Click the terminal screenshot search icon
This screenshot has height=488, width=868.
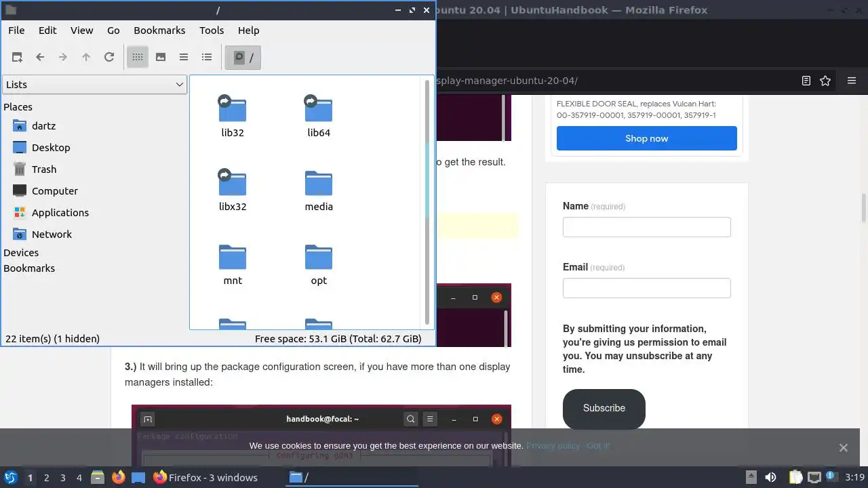click(x=411, y=419)
